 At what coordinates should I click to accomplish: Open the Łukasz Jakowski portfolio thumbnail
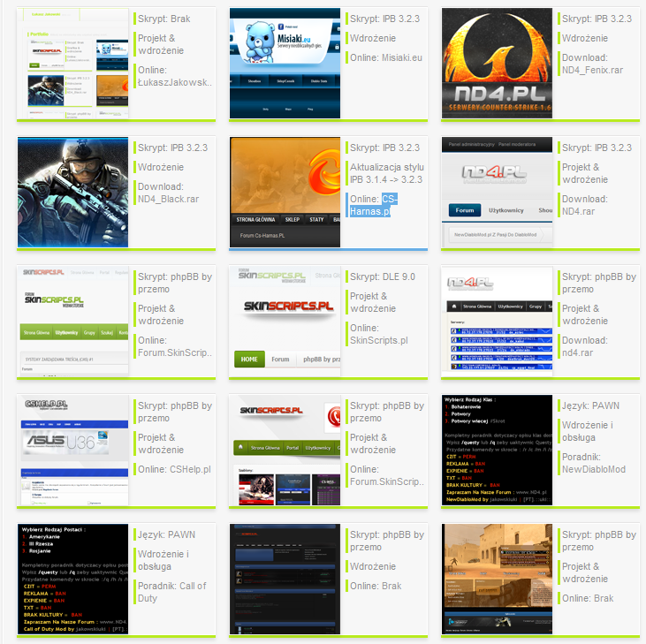pyautogui.click(x=73, y=63)
